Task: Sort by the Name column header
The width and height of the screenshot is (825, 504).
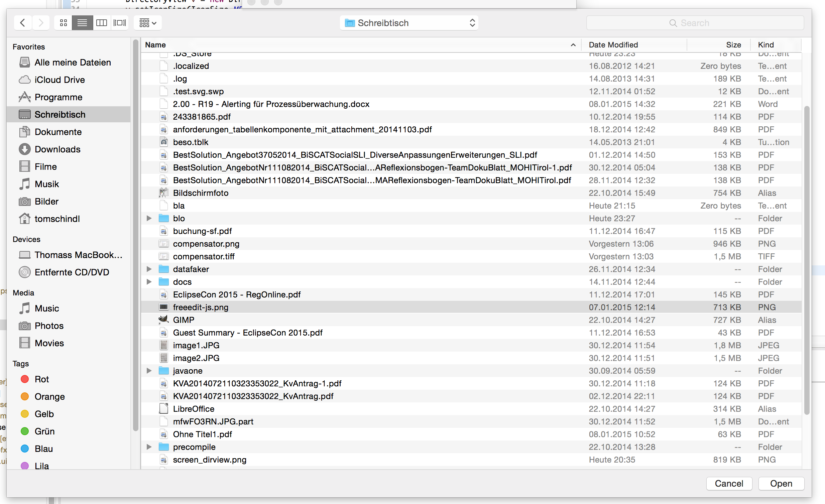Action: point(361,45)
